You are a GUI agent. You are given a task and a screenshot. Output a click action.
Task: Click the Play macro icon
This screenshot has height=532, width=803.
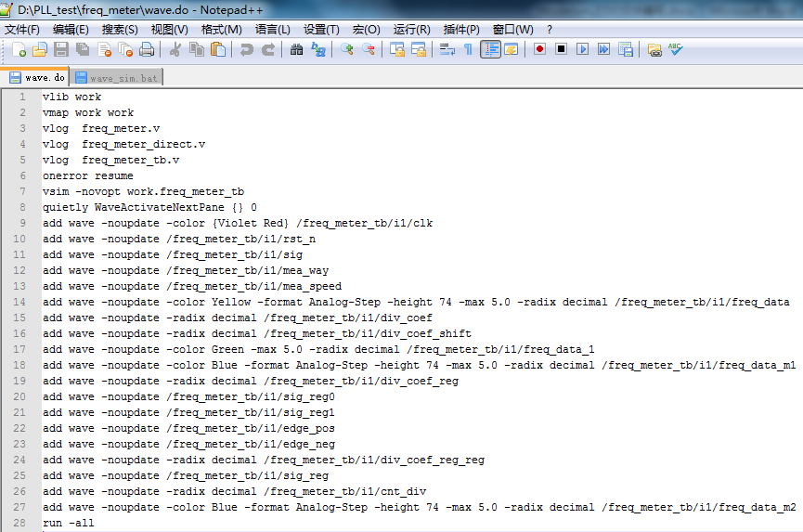(x=582, y=49)
